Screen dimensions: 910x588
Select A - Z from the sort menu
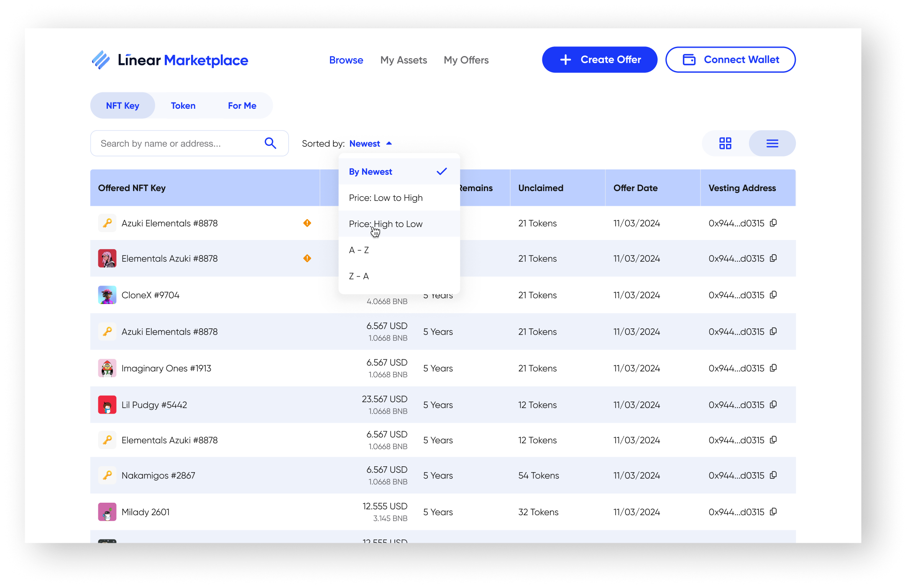pyautogui.click(x=358, y=250)
